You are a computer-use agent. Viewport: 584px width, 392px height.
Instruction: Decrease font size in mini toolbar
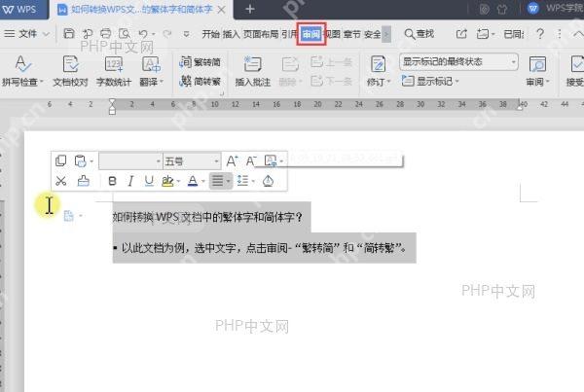pyautogui.click(x=251, y=160)
